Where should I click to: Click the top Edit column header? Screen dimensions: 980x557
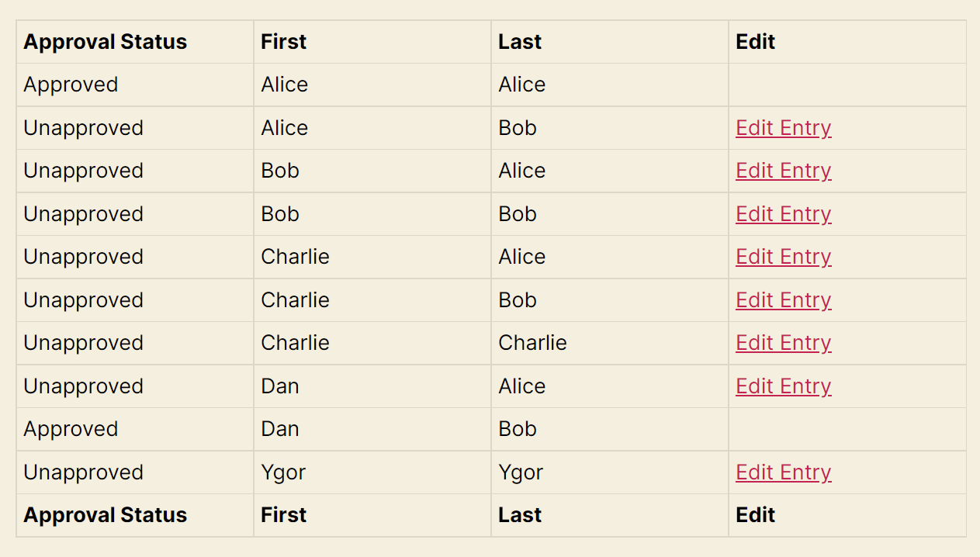(755, 42)
